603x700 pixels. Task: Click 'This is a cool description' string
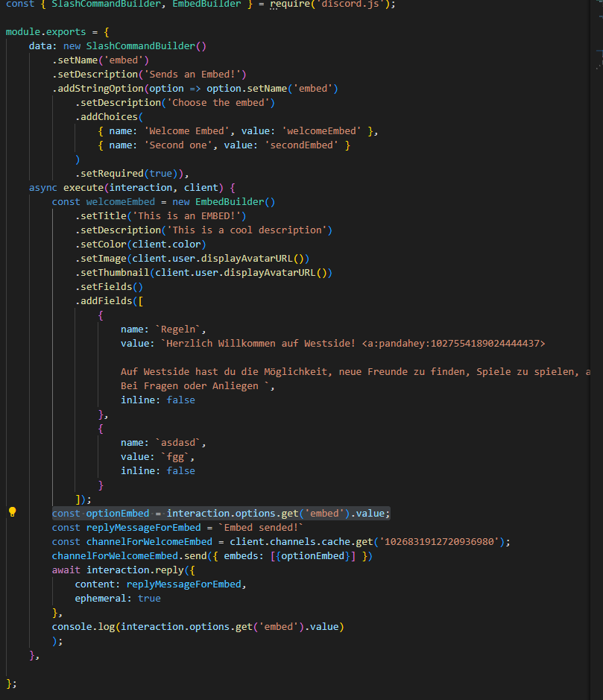(x=247, y=230)
